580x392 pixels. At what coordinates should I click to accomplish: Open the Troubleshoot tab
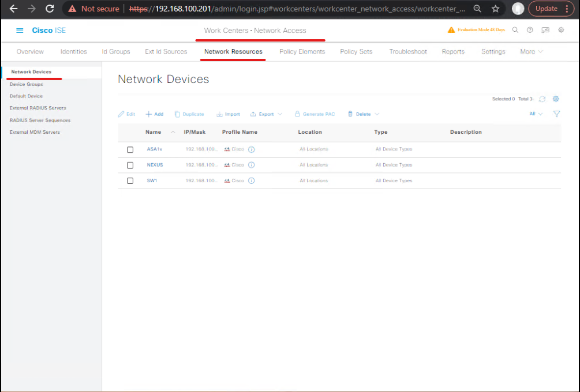tap(408, 52)
